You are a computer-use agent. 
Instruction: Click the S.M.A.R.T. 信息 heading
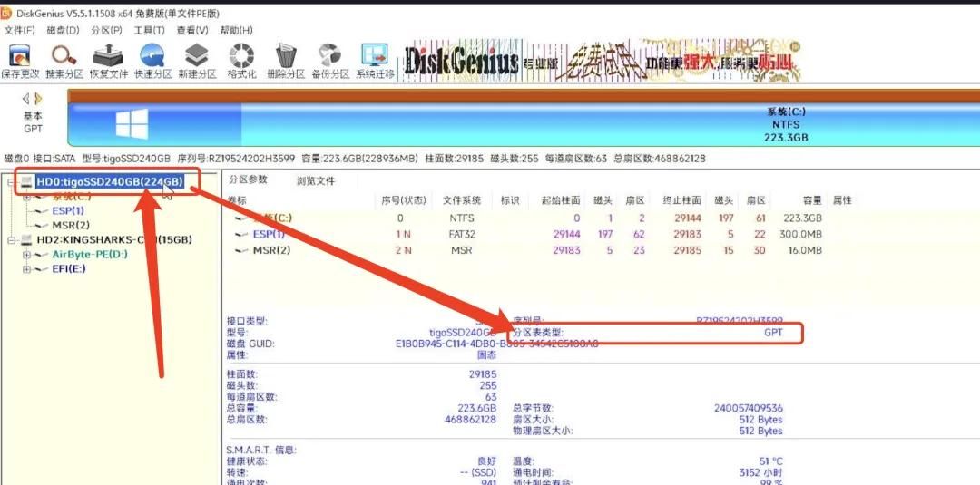tap(261, 450)
